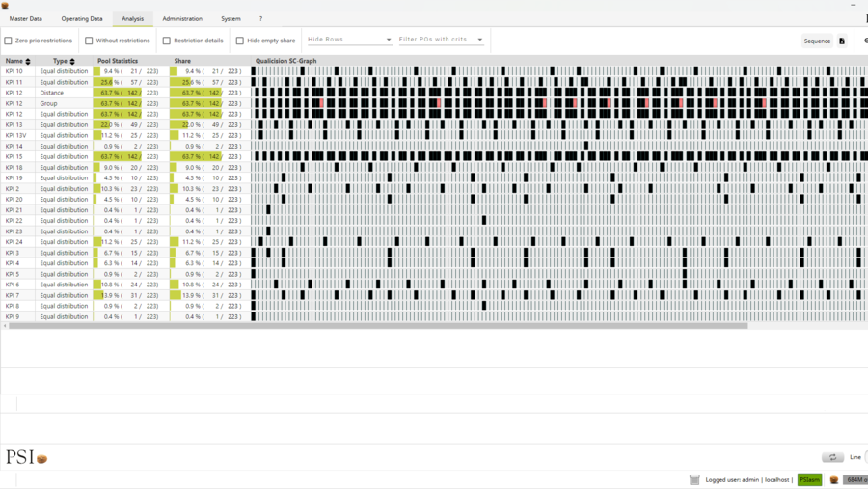The image size is (868, 489).
Task: Tick the Hide empty share checkbox
Action: pos(240,41)
